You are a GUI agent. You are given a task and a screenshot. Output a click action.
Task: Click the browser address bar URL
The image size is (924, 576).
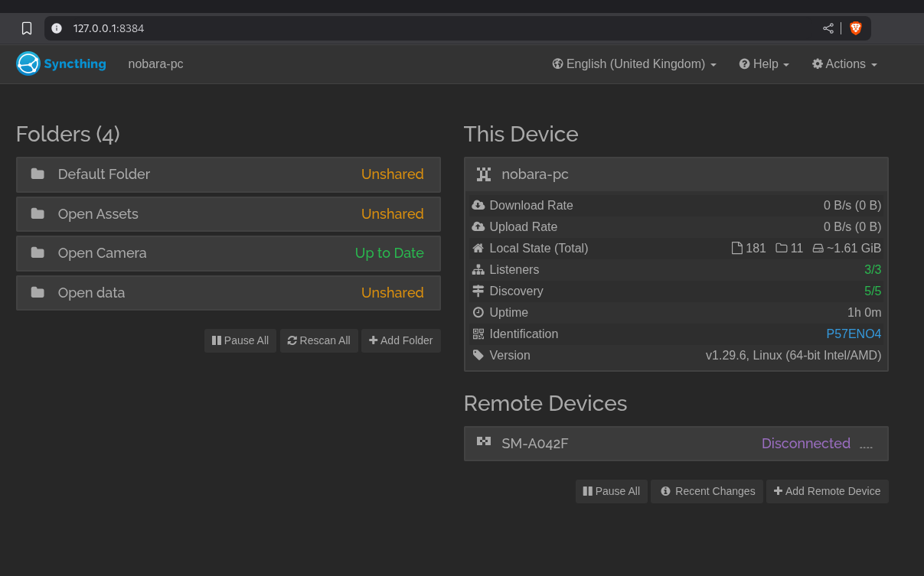[109, 28]
